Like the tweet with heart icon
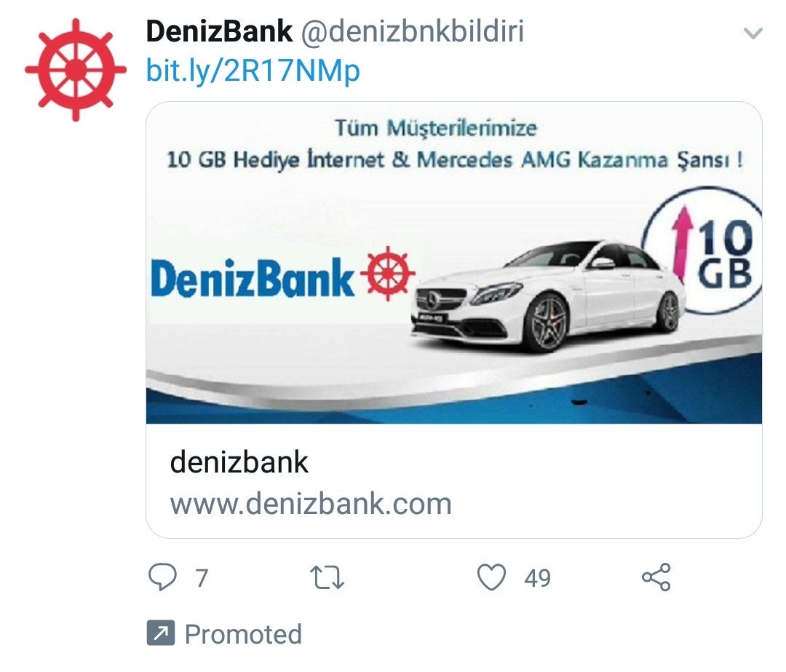Screen dimensions: 786x672 coord(491,577)
